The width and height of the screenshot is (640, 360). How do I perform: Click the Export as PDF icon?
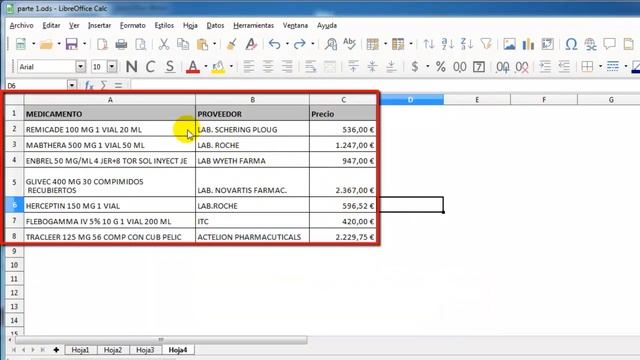pos(102,44)
